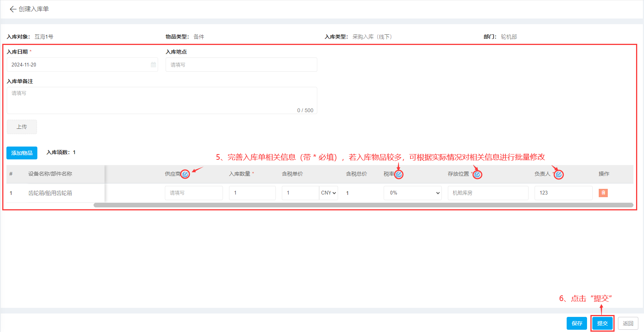Click the batch edit icon next to 负责人
Screen dimensions: 644x332
click(x=559, y=174)
